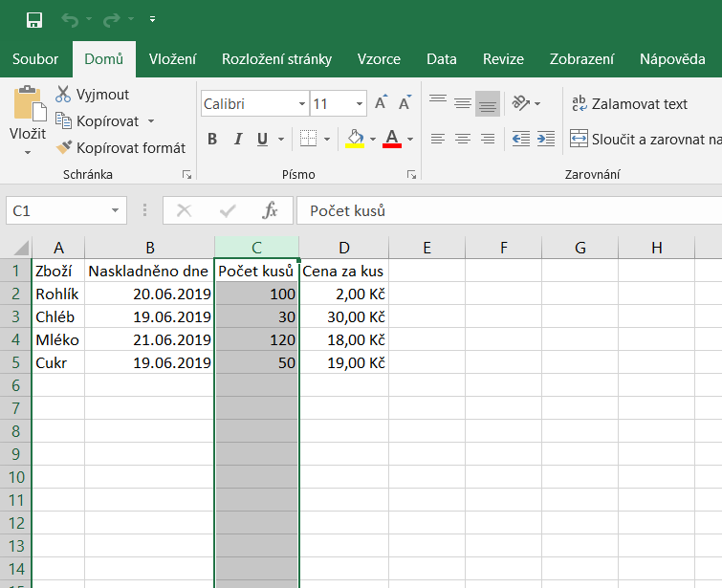The image size is (722, 588).
Task: Open the Rozložení stránky tab
Action: tap(276, 59)
